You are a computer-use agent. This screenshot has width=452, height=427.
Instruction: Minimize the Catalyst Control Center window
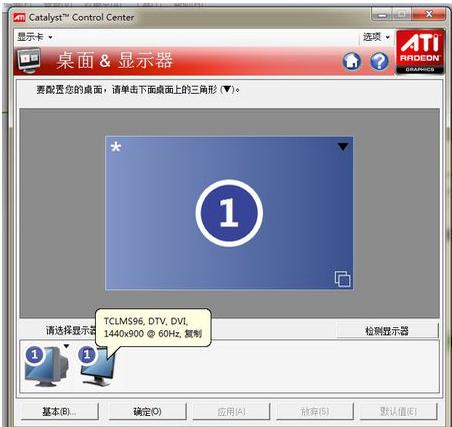[x=382, y=14]
